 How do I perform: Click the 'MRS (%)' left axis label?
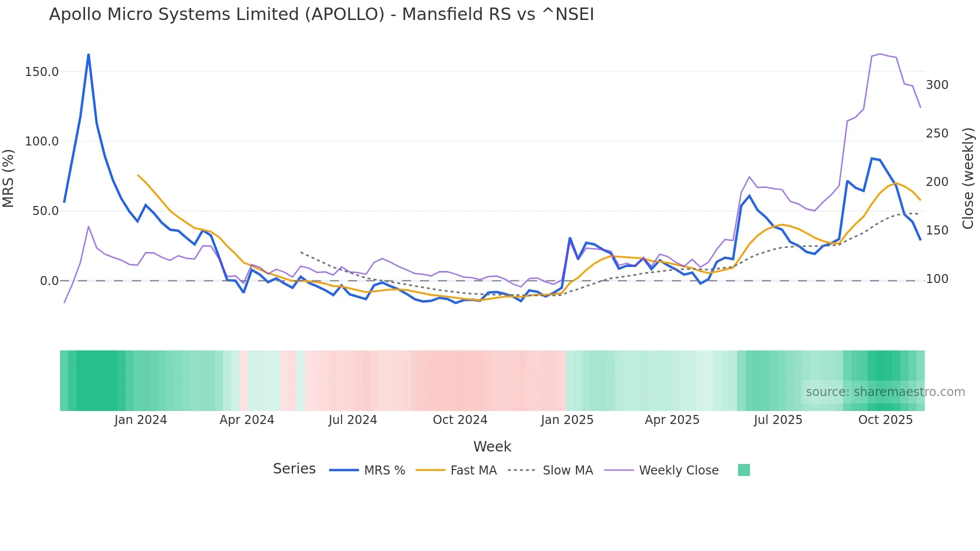pos(8,178)
